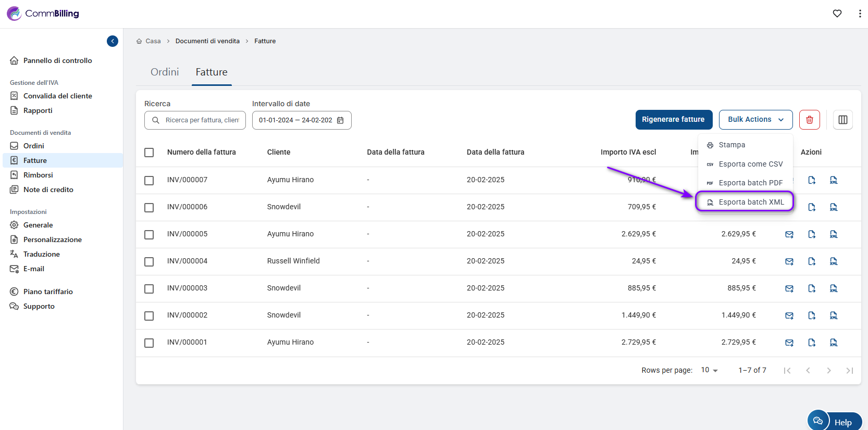The width and height of the screenshot is (868, 430).
Task: Open the column layout settings icon
Action: coord(842,120)
